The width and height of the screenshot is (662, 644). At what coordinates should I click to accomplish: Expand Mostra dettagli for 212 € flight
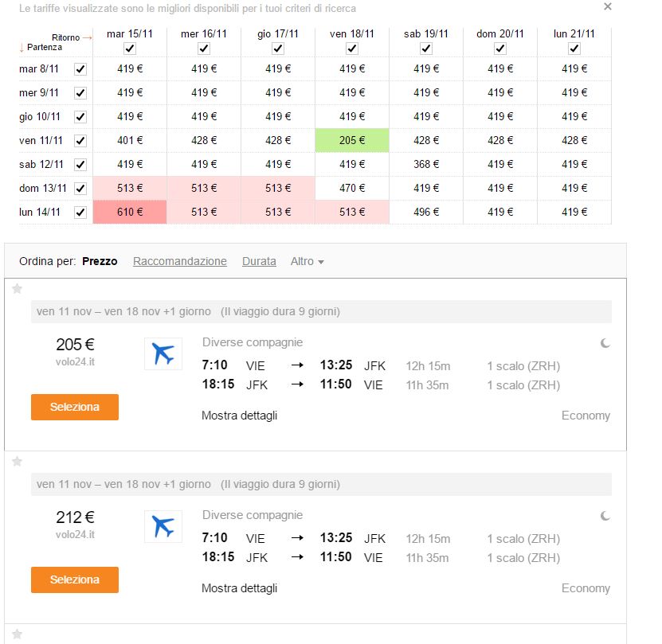point(239,588)
